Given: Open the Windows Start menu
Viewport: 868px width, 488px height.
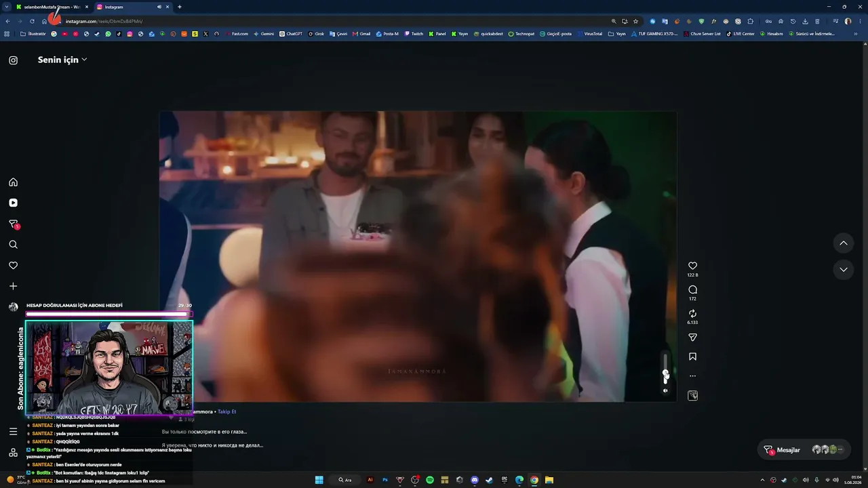Looking at the screenshot, I should click(319, 480).
